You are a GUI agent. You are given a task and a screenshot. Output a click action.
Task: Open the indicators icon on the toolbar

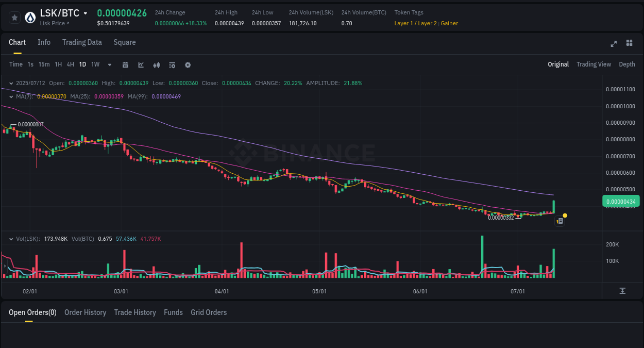157,65
